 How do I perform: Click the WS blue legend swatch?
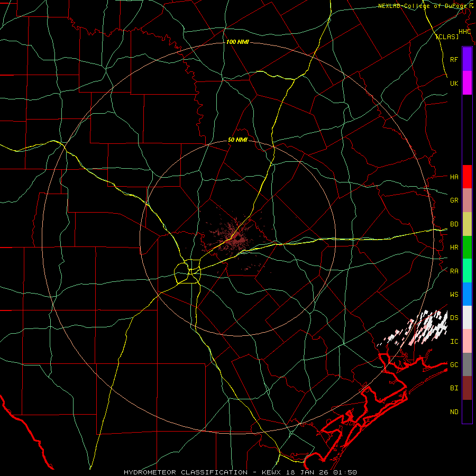(x=467, y=294)
